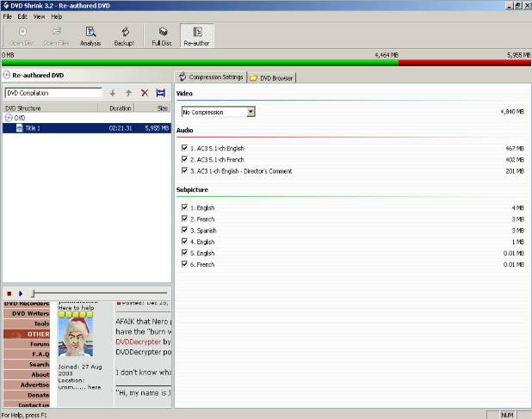
Task: Uncheck audio 1. AC3 5.1-ch English
Action: click(184, 148)
